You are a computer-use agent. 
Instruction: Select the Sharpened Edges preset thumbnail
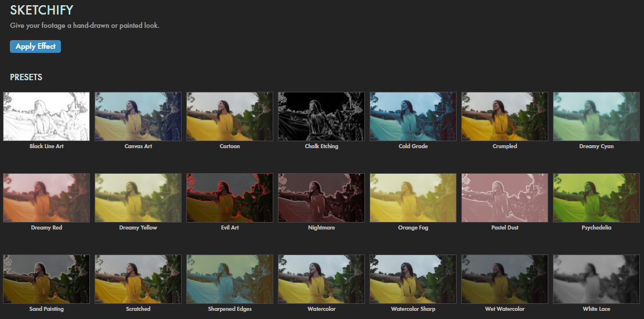point(230,279)
